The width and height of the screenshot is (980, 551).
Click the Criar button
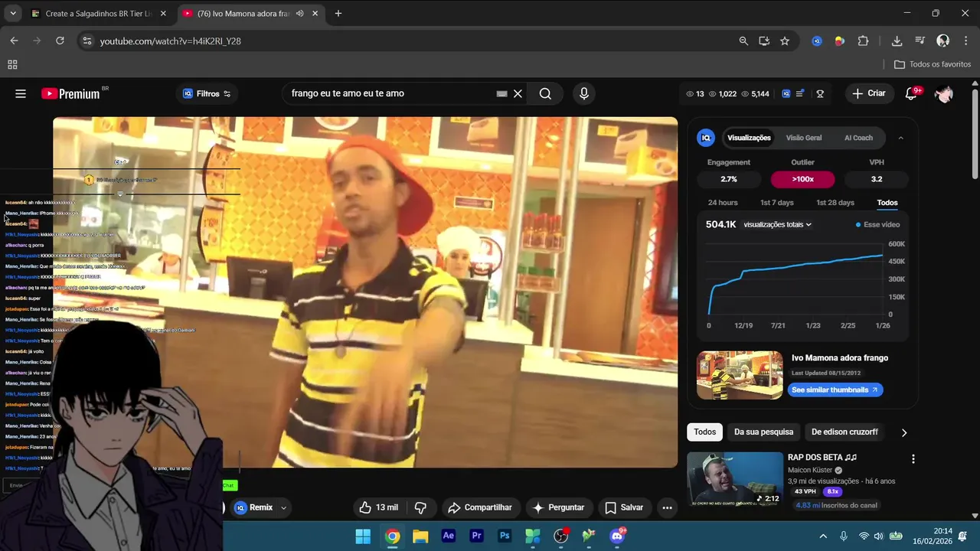pos(869,93)
